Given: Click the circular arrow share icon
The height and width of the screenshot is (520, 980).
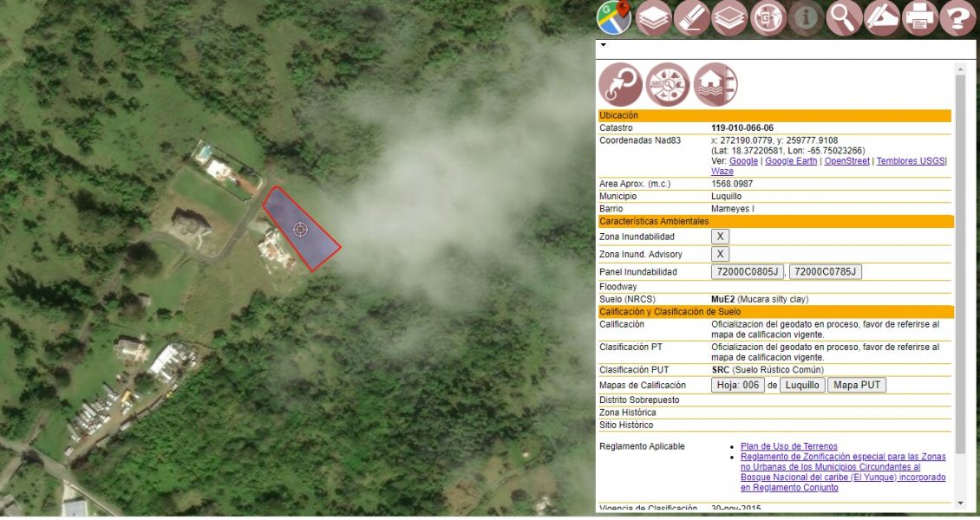Looking at the screenshot, I should [x=620, y=85].
